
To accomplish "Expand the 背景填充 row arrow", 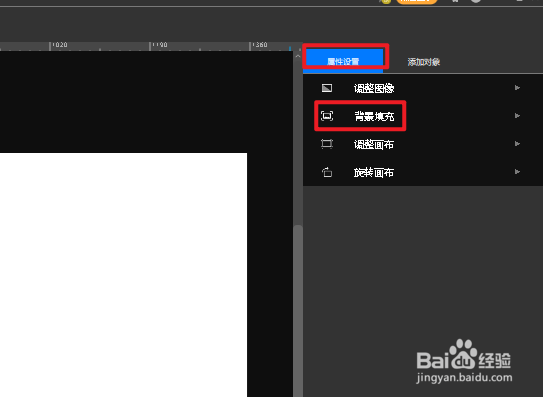I will [517, 116].
